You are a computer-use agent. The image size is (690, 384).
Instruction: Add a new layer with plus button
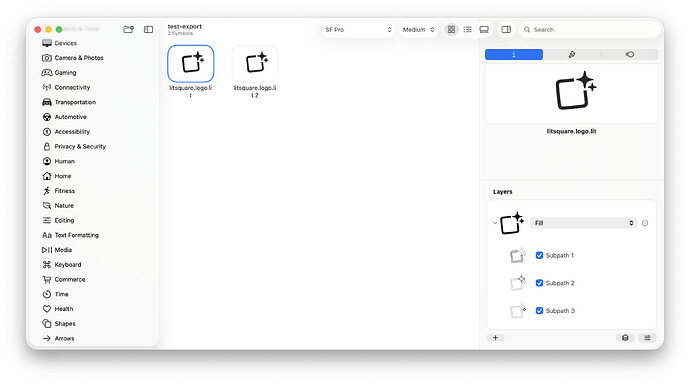coord(495,338)
